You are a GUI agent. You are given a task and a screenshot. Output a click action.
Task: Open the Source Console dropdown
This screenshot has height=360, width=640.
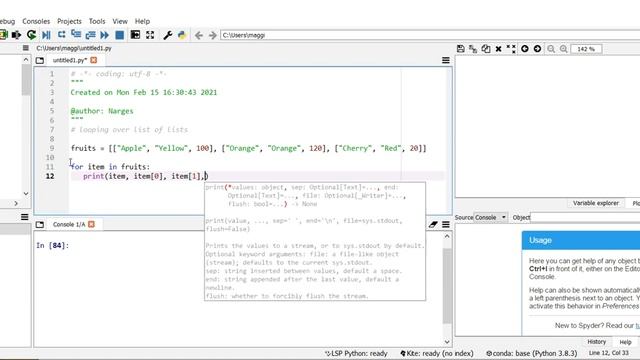pos(490,218)
